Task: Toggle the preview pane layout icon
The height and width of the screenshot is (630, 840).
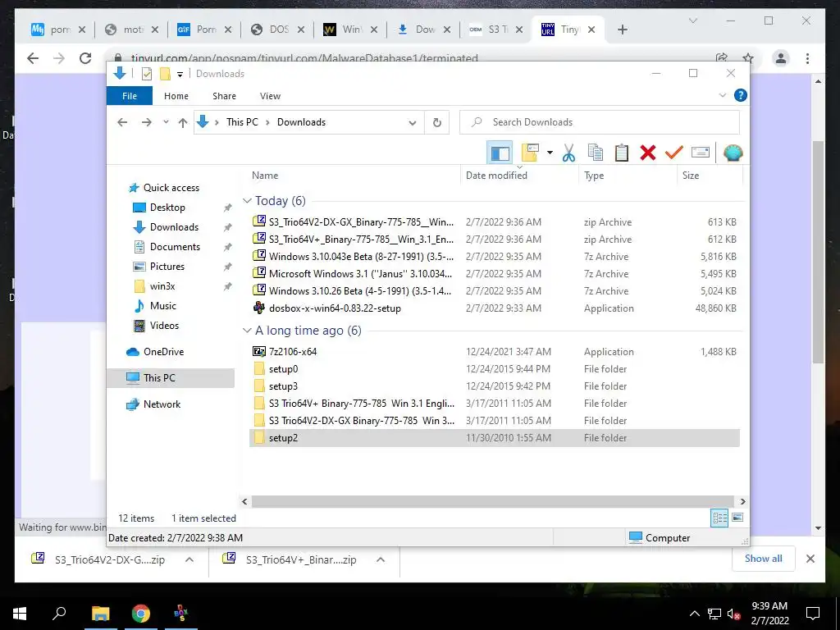Action: click(500, 153)
